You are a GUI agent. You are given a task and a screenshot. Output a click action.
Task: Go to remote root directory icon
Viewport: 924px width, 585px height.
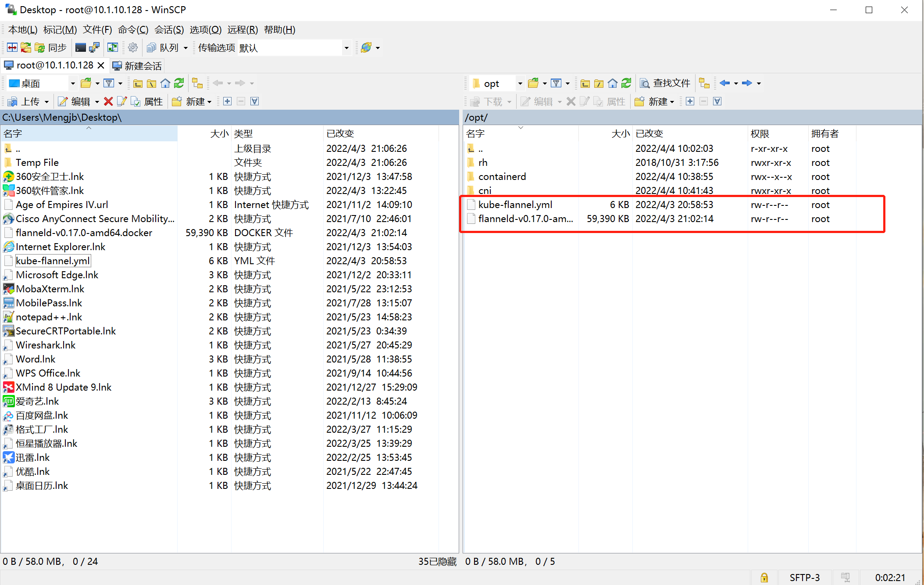(x=599, y=83)
